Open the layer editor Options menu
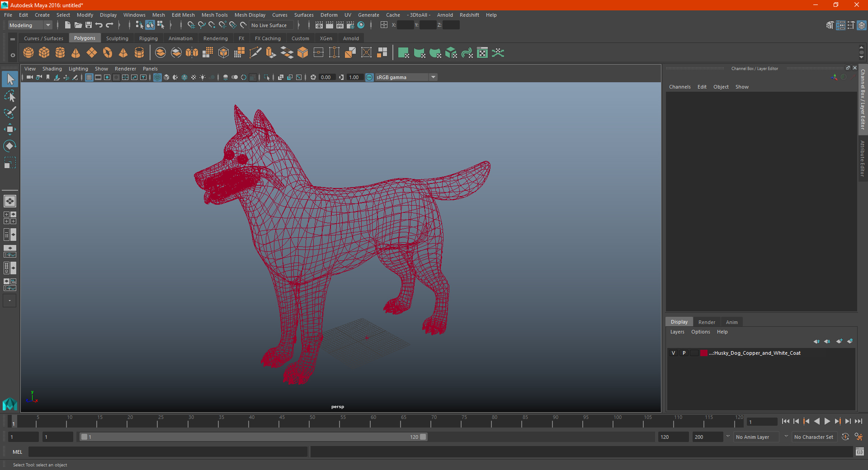Image resolution: width=868 pixels, height=470 pixels. coord(700,332)
